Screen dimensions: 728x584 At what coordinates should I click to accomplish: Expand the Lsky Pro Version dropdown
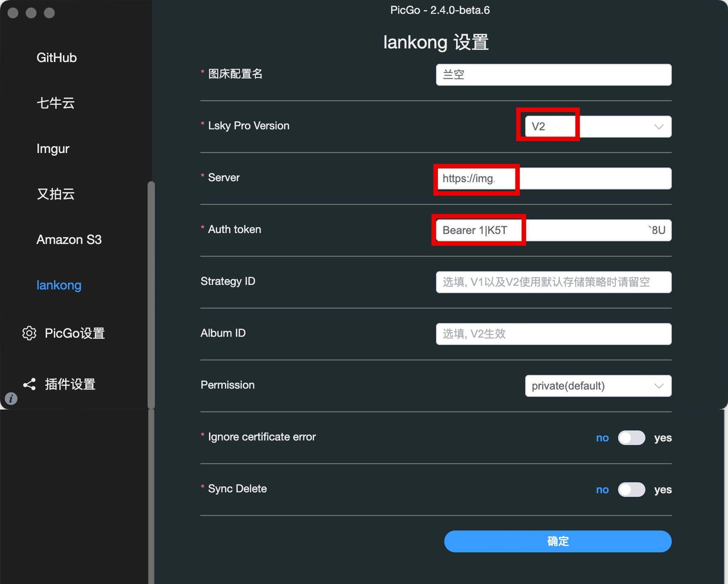tap(598, 127)
